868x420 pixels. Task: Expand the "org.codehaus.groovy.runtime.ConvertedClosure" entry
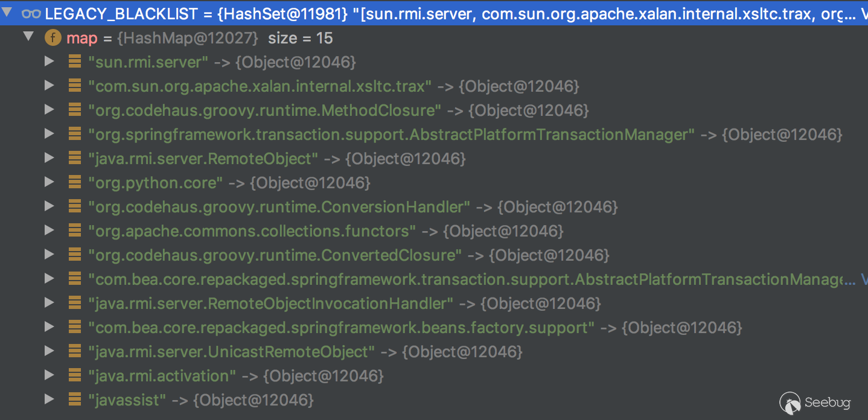(49, 255)
